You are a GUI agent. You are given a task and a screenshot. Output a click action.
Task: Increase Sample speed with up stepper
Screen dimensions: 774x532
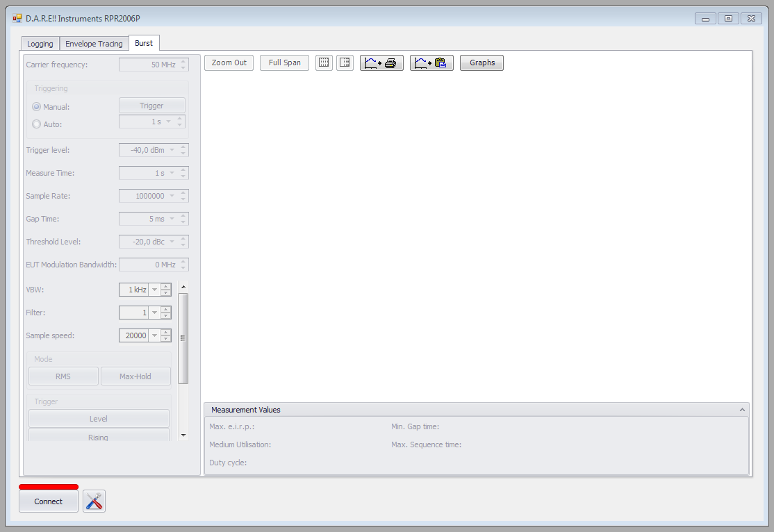pyautogui.click(x=166, y=333)
